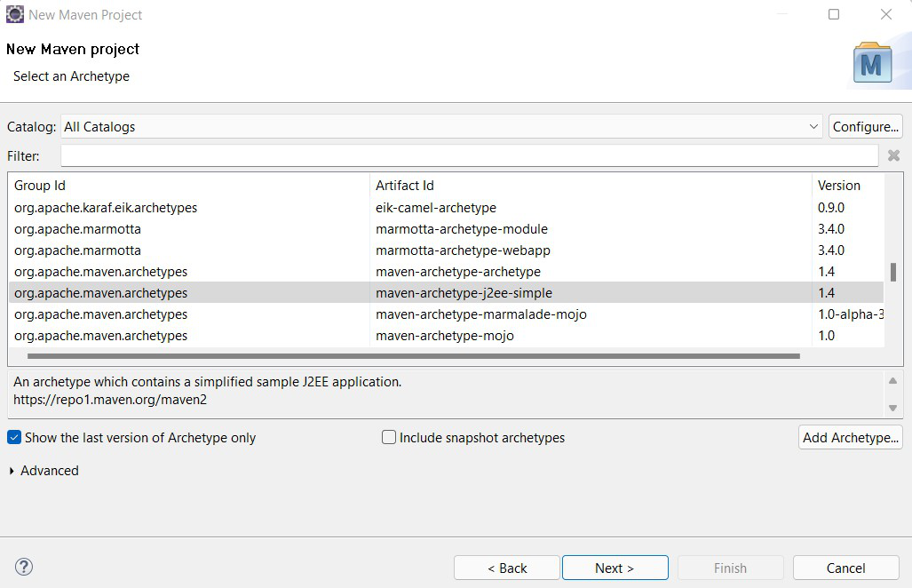
Task: Open the help question mark icon
Action: 24,567
